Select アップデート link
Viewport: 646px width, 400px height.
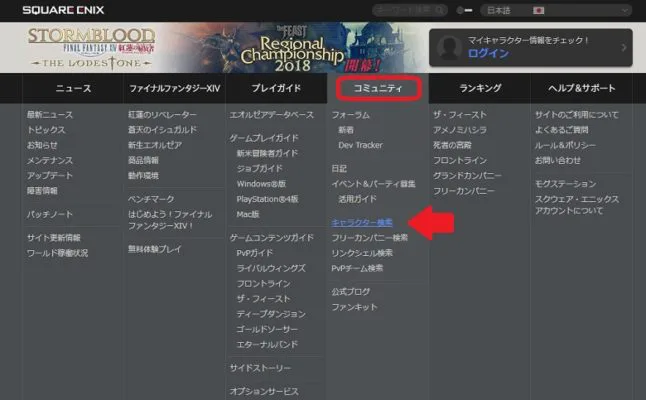[50, 175]
